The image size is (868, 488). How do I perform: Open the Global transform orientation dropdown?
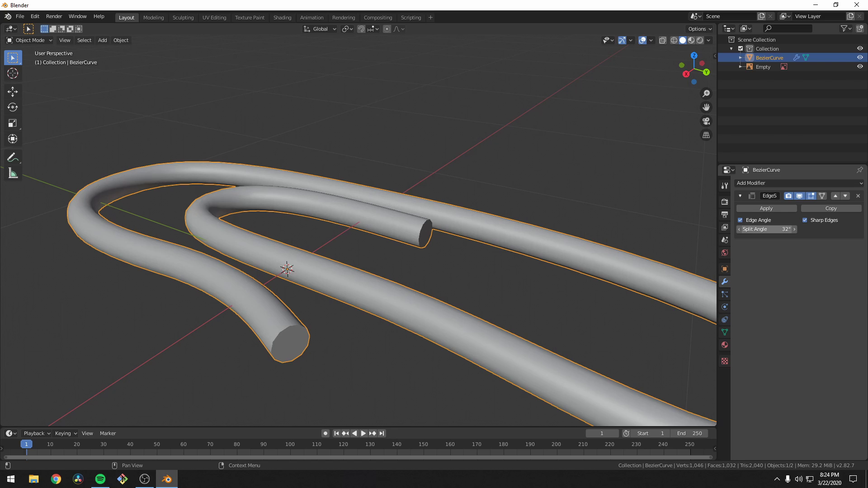point(320,29)
